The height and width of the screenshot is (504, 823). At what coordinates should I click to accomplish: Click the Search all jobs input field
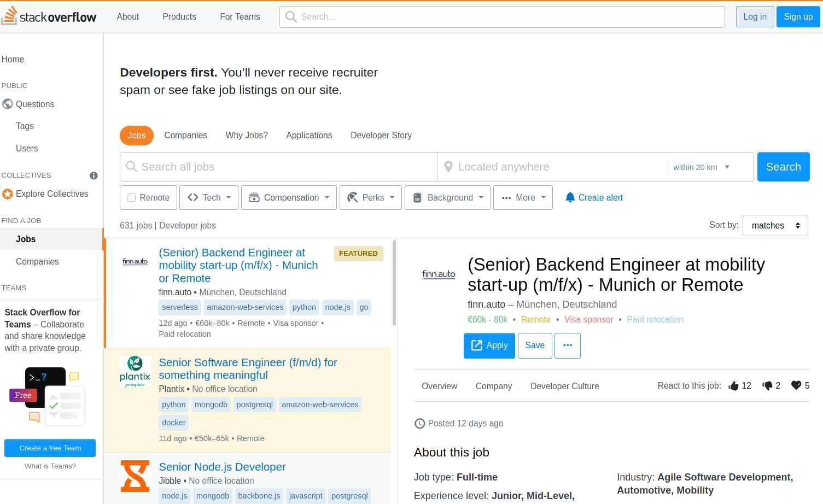click(x=278, y=167)
